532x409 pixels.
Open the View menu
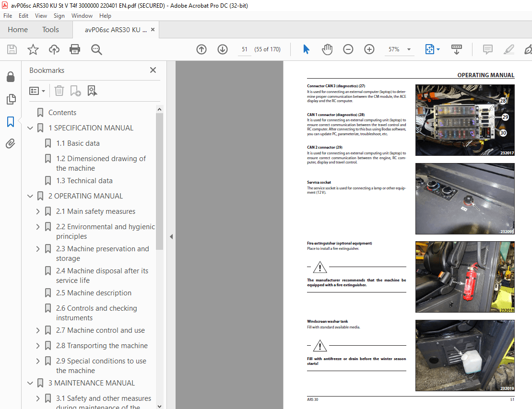coord(41,15)
